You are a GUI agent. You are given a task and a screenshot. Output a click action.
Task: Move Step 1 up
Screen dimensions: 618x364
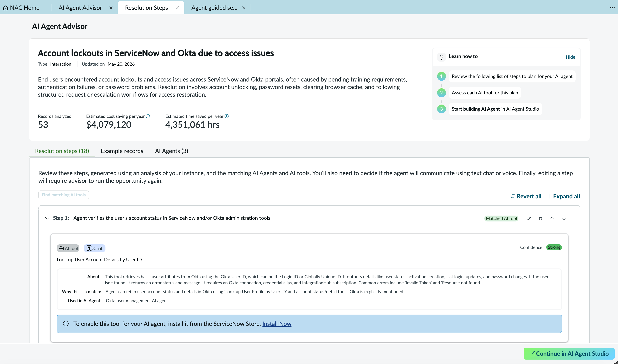(x=552, y=218)
